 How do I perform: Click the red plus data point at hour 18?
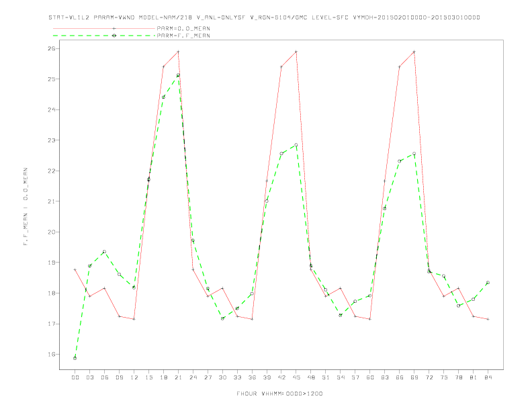pyautogui.click(x=163, y=66)
